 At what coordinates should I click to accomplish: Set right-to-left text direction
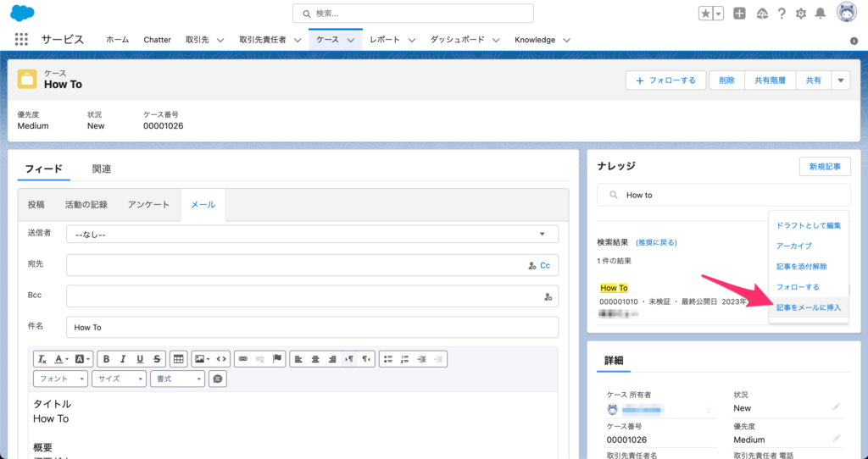tap(366, 359)
